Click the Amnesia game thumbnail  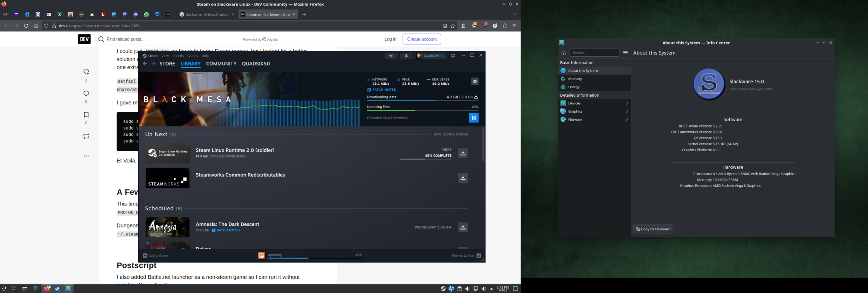[167, 227]
